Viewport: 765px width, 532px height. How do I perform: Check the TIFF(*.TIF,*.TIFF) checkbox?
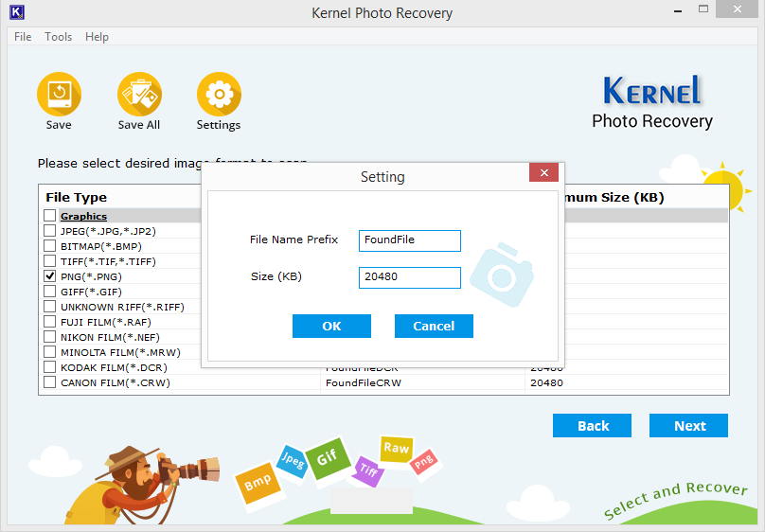coord(50,261)
